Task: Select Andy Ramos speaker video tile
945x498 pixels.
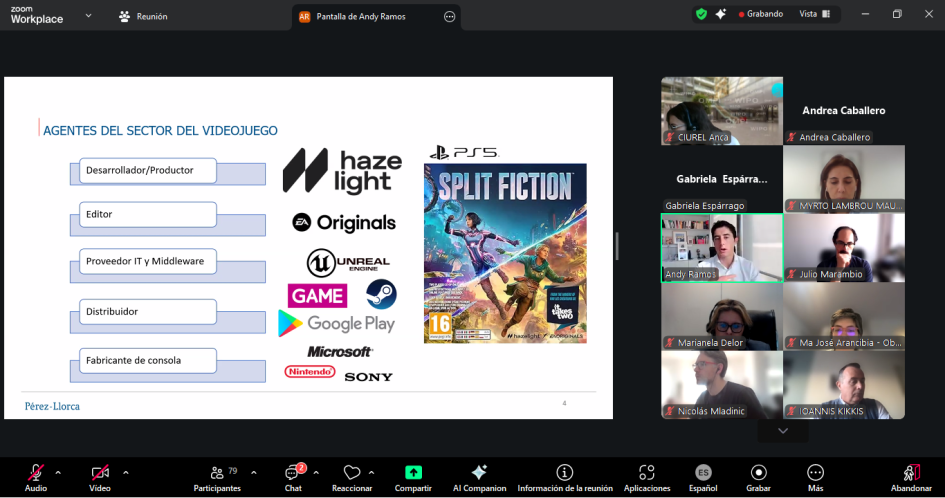Action: click(722, 248)
